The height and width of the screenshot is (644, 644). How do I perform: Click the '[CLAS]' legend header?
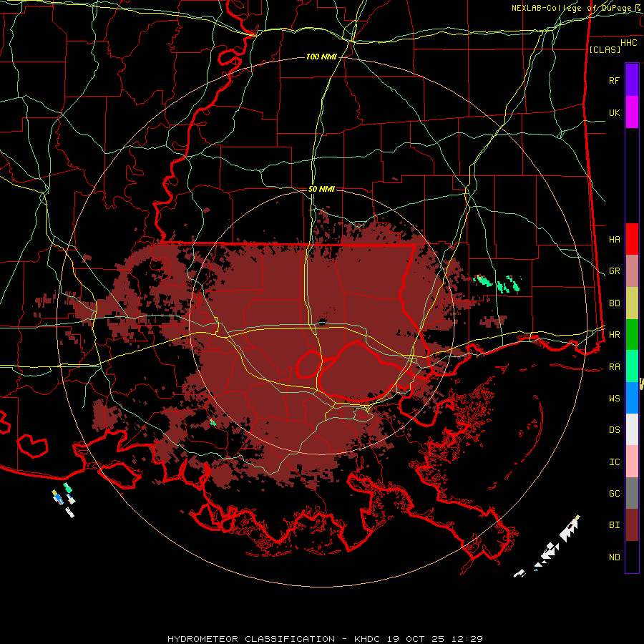point(605,49)
